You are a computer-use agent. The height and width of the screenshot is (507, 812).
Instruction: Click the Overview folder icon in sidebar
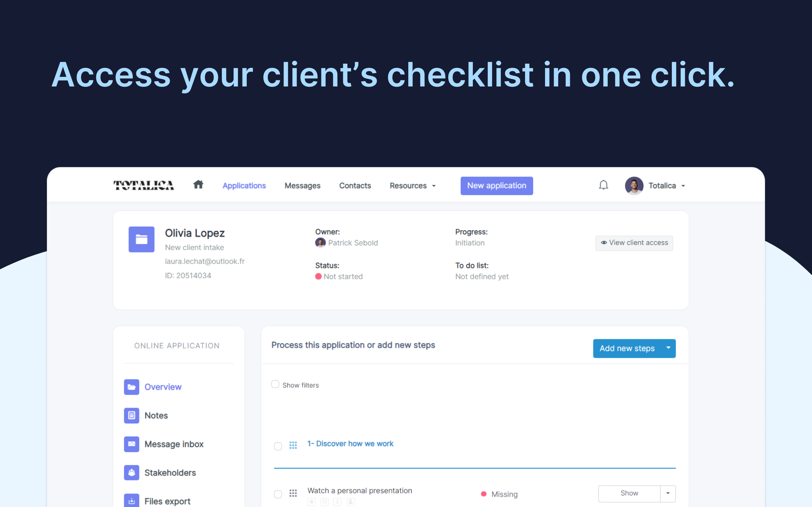(x=132, y=387)
